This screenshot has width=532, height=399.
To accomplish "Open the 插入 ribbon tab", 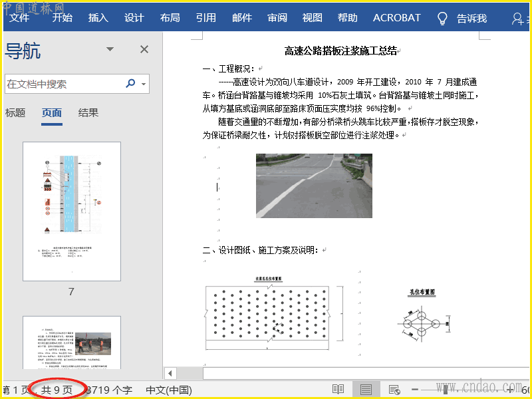I will click(x=98, y=18).
